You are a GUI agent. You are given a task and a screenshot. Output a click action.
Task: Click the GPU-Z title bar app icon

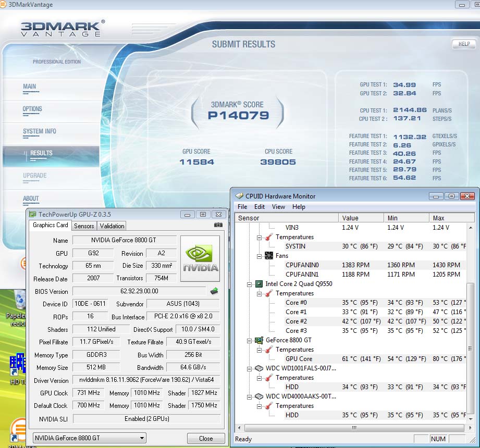[32, 214]
